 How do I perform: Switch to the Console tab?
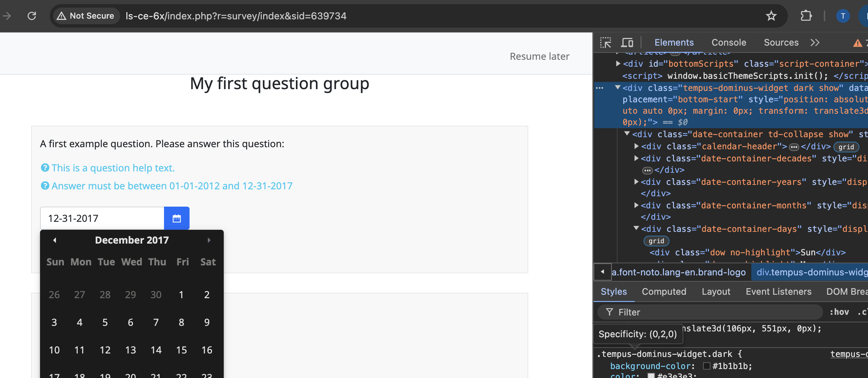click(729, 42)
